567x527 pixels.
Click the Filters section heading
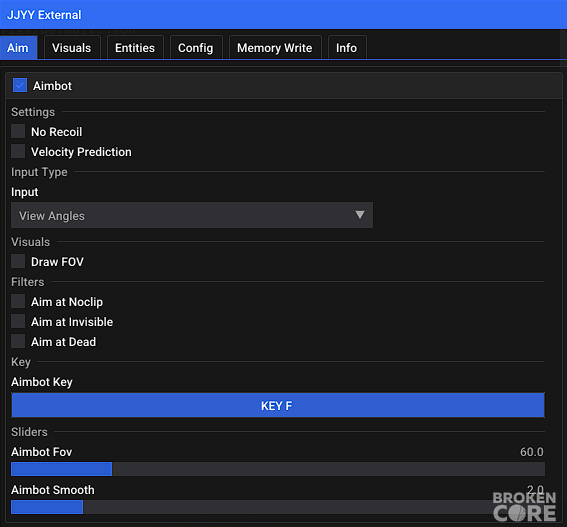pyautogui.click(x=27, y=282)
